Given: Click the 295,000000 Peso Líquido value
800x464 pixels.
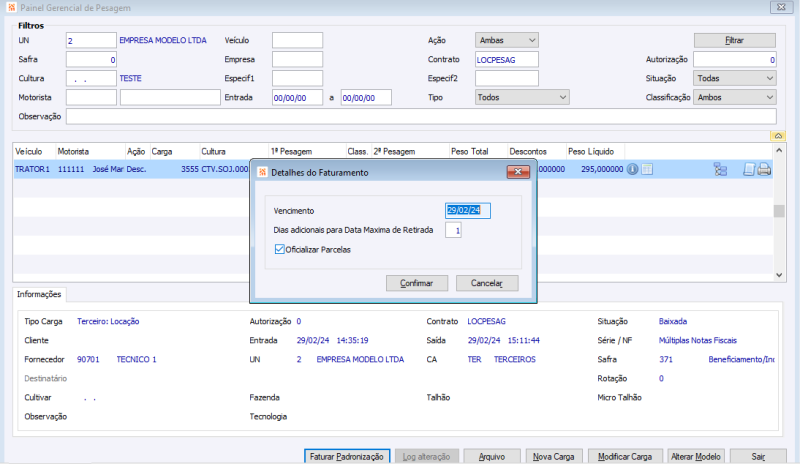Looking at the screenshot, I should coord(602,169).
